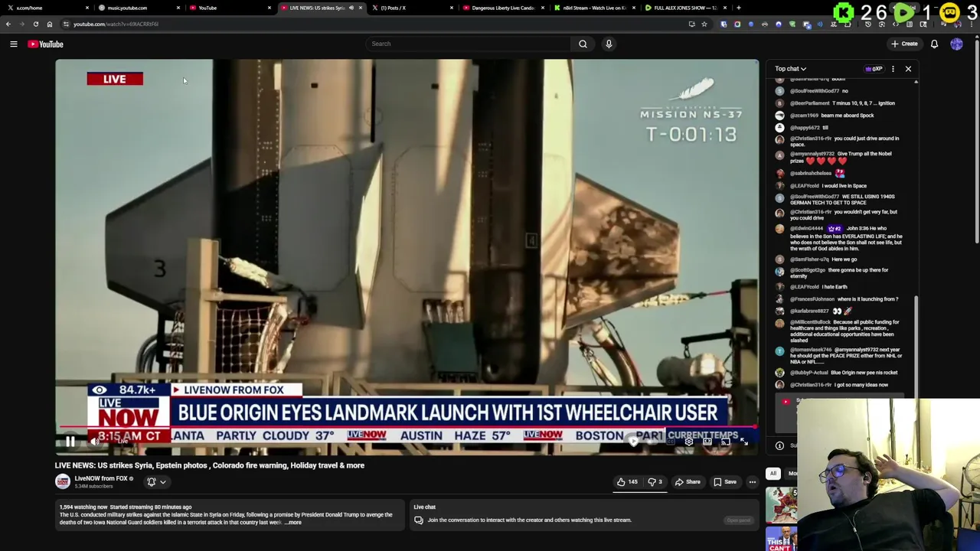Open video player settings gear

coord(689,442)
